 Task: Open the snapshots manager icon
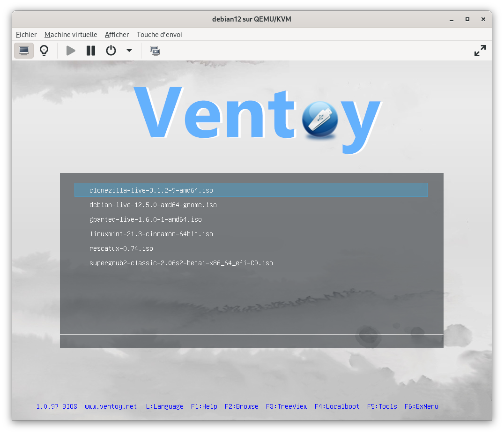coord(155,51)
